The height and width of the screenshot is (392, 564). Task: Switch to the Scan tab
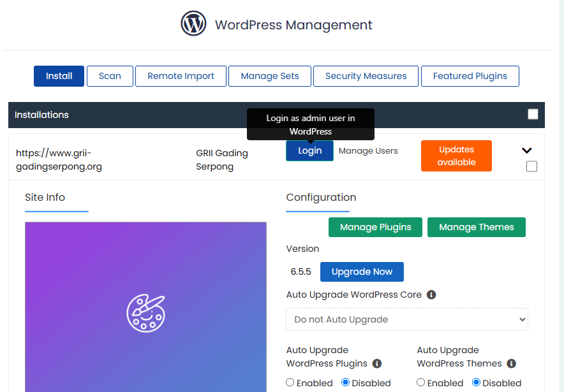pyautogui.click(x=110, y=76)
